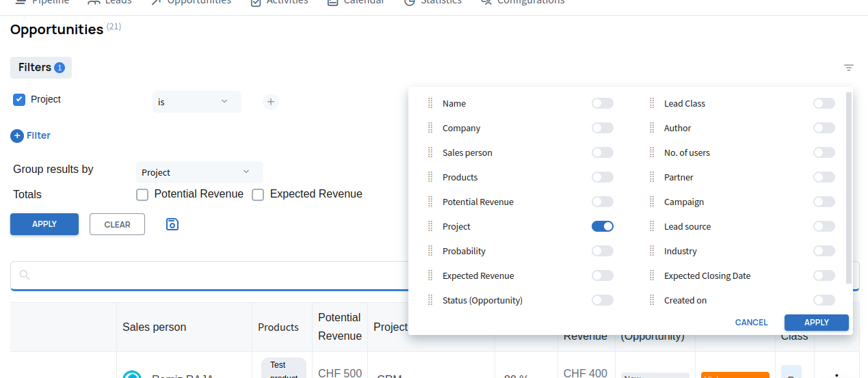The width and height of the screenshot is (868, 378).
Task: Click the column panel's vertical scrollbar
Action: pos(849,188)
